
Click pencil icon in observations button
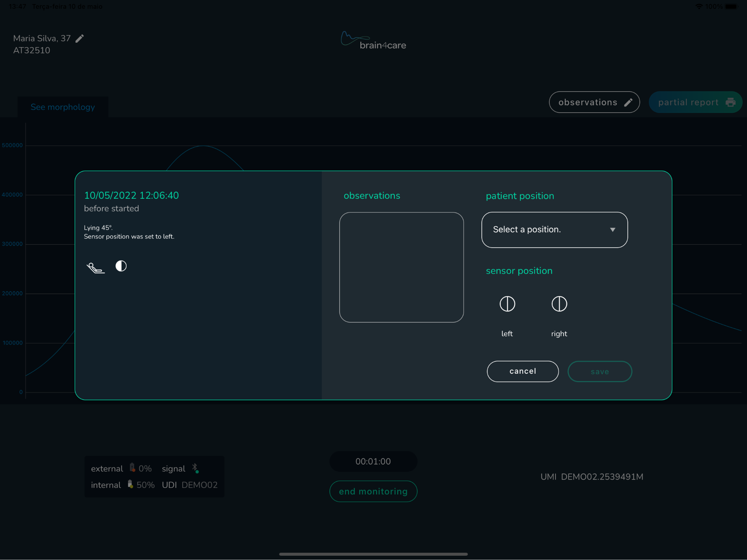[628, 102]
